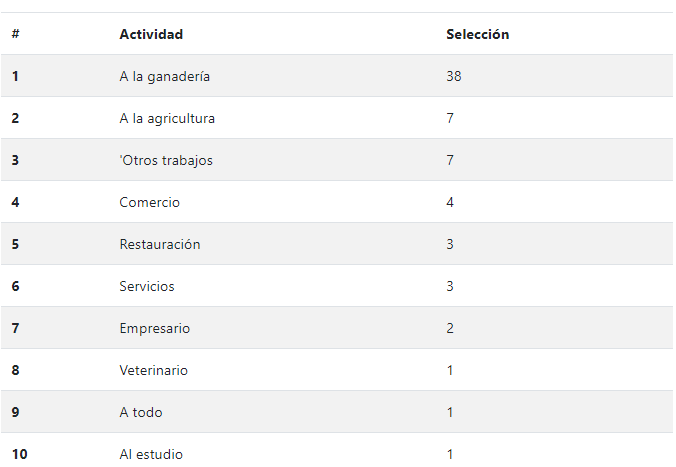Click the 'A la agricultura' cell
676x467 pixels.
coord(167,118)
